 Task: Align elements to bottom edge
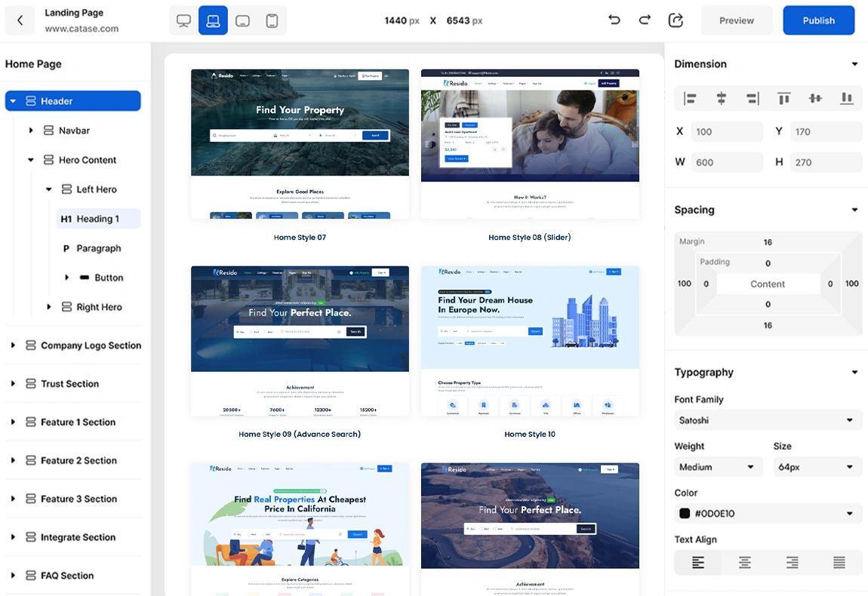tap(847, 98)
